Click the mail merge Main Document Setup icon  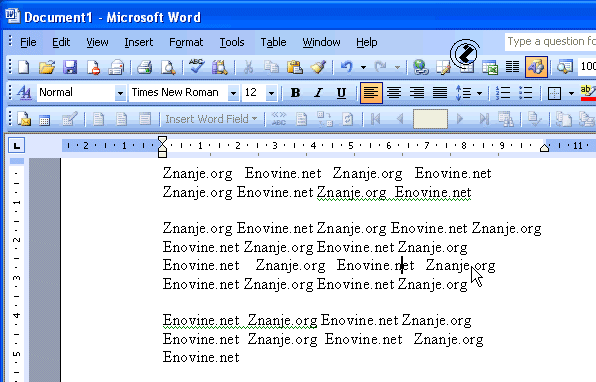pyautogui.click(x=24, y=119)
